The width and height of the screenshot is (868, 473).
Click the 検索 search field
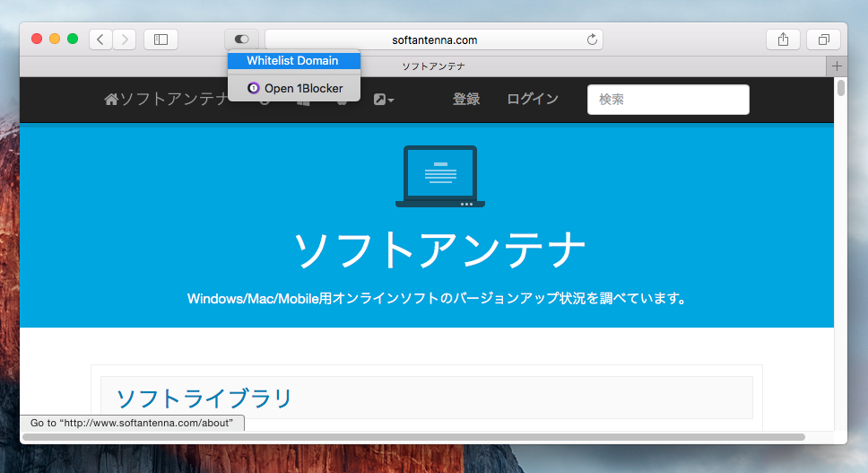pos(668,100)
